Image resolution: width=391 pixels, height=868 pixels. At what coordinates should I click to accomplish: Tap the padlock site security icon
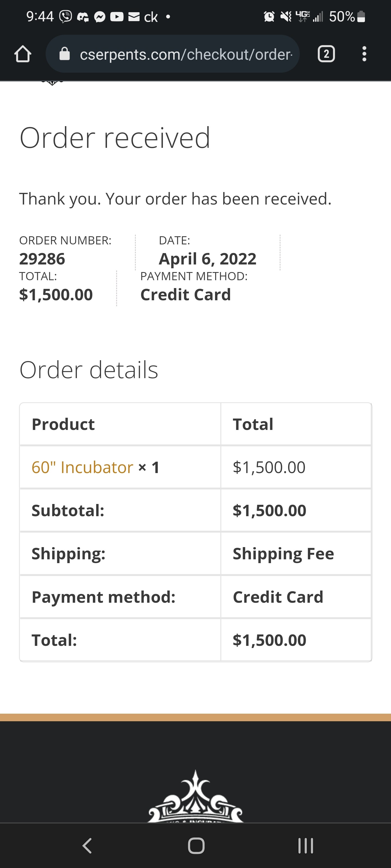(x=64, y=54)
